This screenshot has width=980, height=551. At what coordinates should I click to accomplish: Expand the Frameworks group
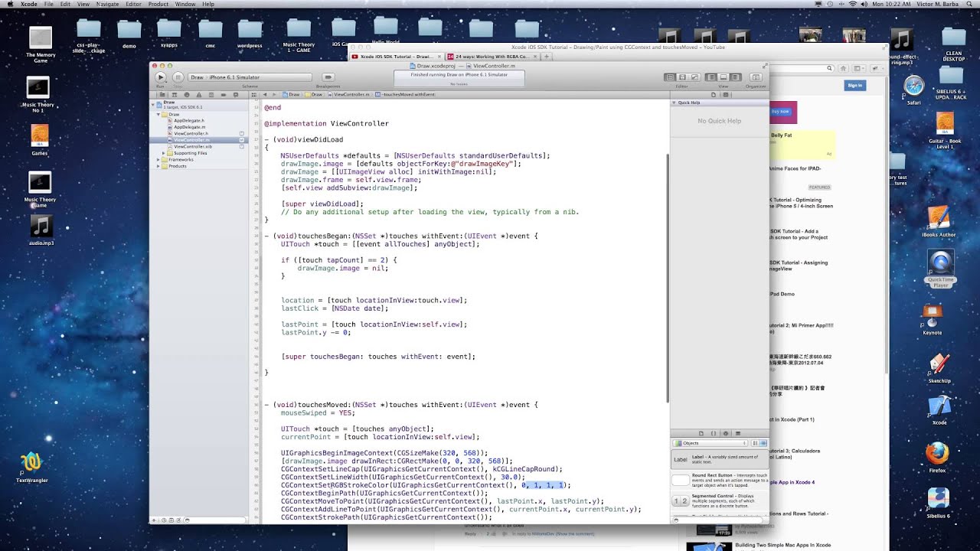click(158, 159)
